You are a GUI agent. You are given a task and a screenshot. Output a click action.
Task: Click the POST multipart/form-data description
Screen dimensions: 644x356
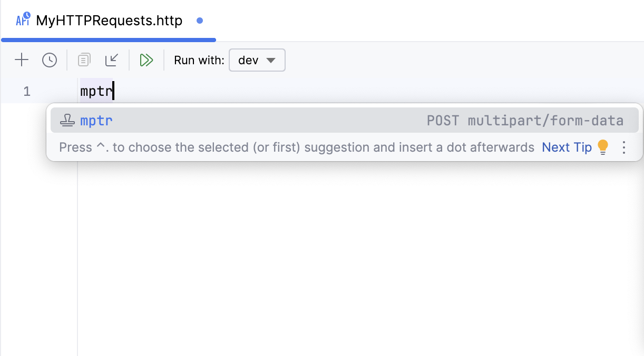[525, 121]
